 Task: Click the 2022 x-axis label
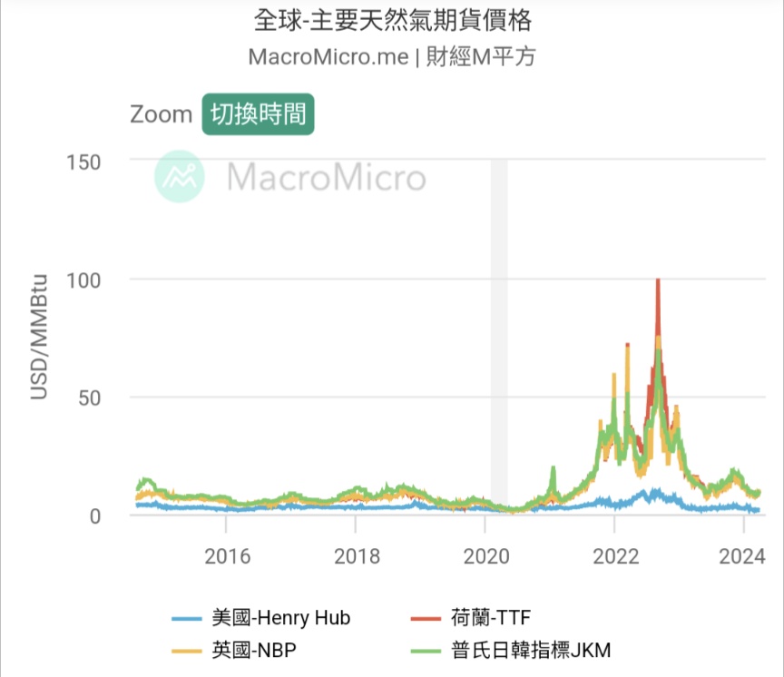pyautogui.click(x=615, y=556)
